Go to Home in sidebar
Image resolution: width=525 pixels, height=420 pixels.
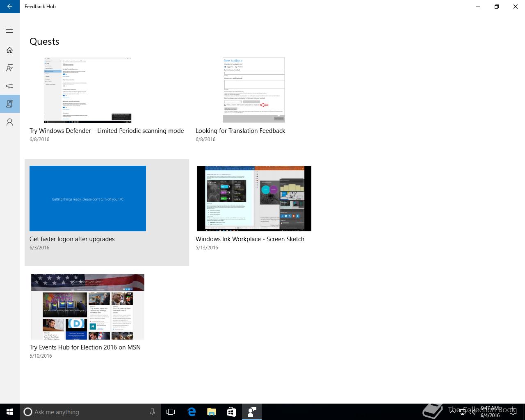(10, 50)
